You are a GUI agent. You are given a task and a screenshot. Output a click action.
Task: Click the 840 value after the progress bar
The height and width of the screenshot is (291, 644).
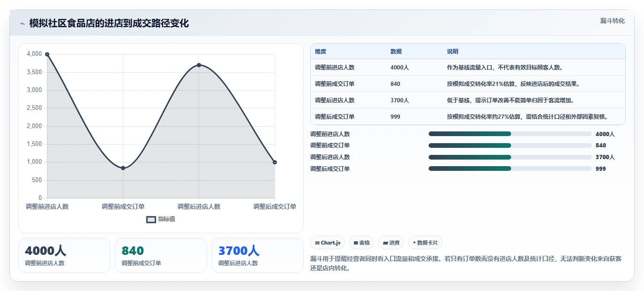point(601,145)
